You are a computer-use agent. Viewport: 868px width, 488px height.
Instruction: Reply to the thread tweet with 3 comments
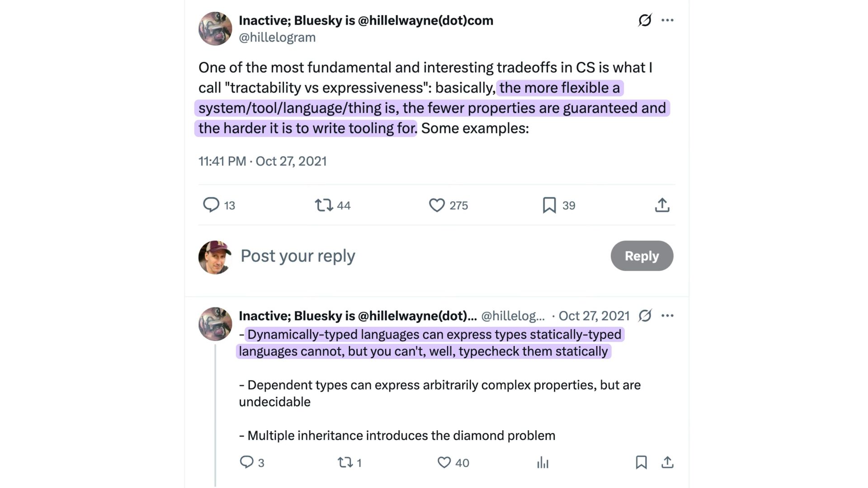tap(247, 462)
